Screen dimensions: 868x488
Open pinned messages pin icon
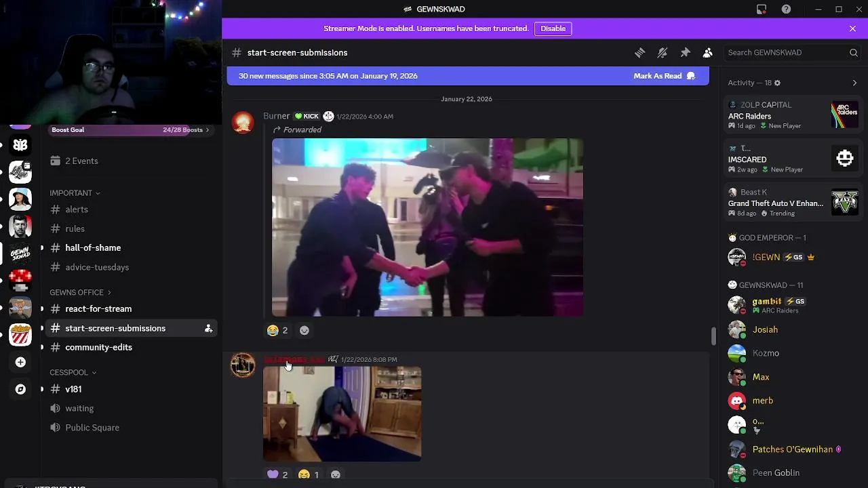coord(685,53)
